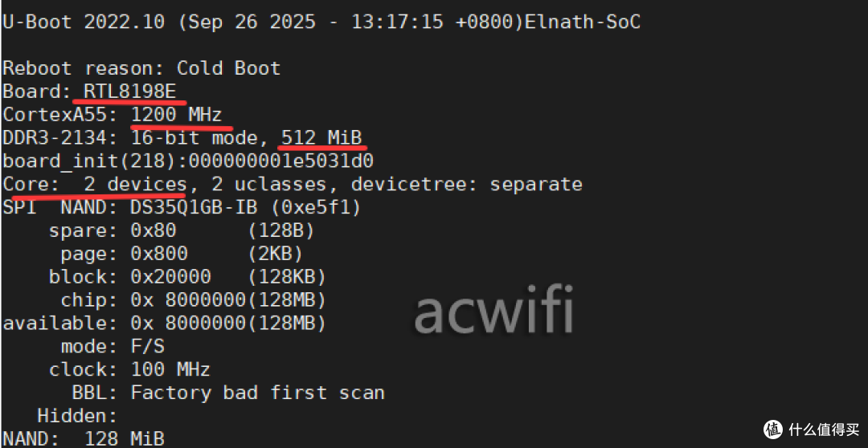Click the 什么值得买 logo icon watermark
This screenshot has width=868, height=448.
click(x=773, y=430)
